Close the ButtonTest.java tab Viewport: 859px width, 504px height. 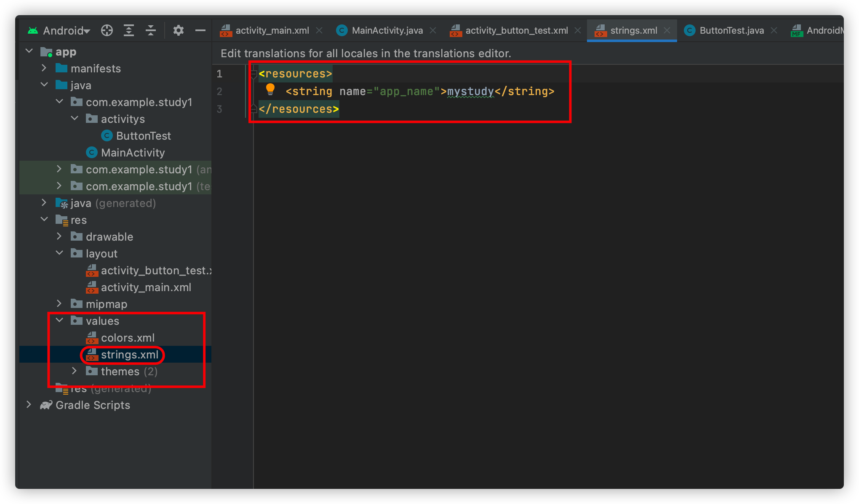[x=774, y=30]
